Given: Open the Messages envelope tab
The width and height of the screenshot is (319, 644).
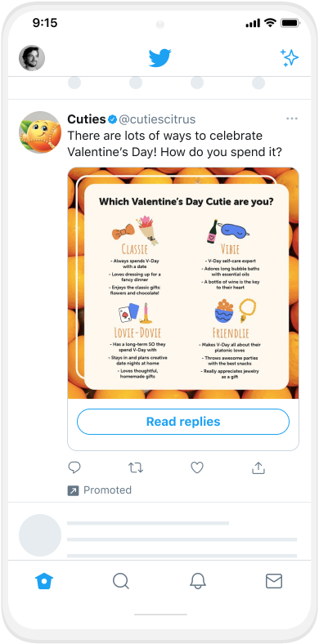Looking at the screenshot, I should tap(274, 581).
